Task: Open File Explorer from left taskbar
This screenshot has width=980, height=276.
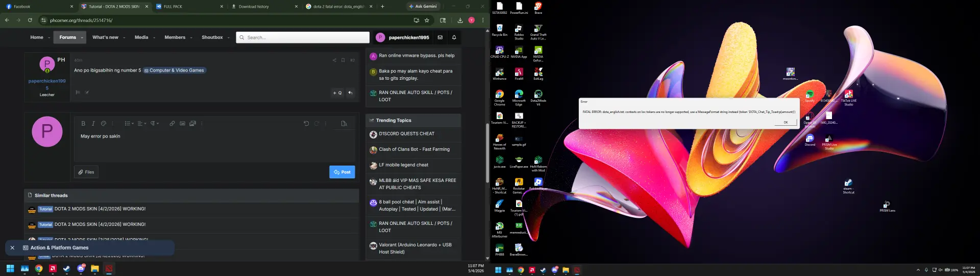Action: pyautogui.click(x=94, y=268)
